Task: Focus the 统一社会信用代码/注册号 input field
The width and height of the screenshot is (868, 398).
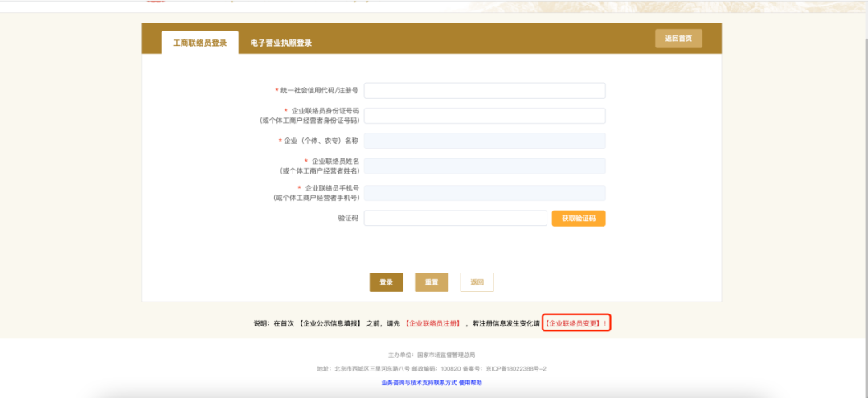Action: 485,91
